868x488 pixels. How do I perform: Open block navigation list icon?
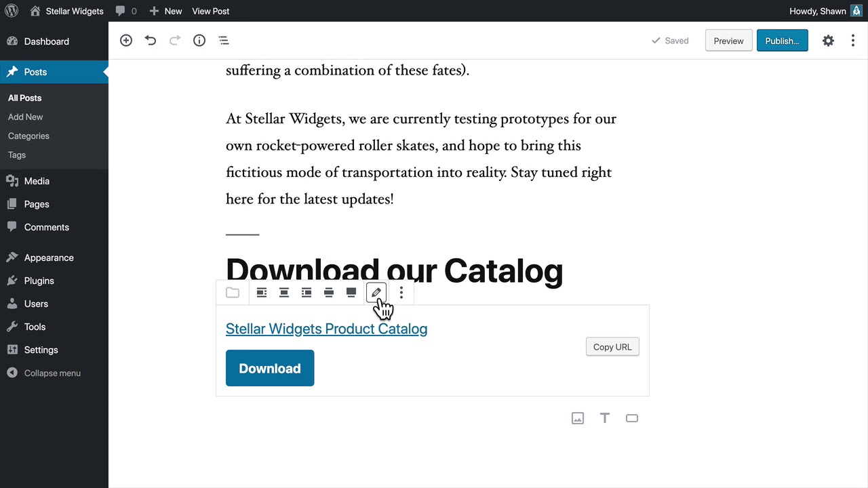click(224, 41)
